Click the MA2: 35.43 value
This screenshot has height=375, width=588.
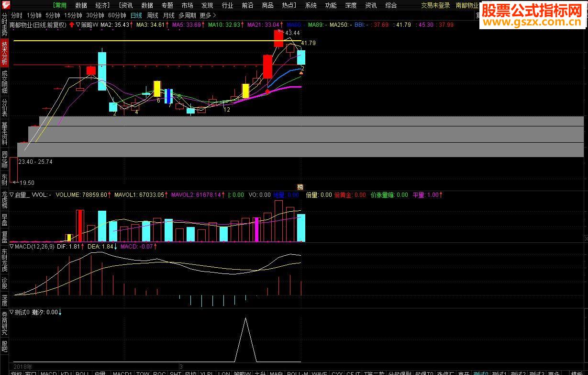(115, 24)
